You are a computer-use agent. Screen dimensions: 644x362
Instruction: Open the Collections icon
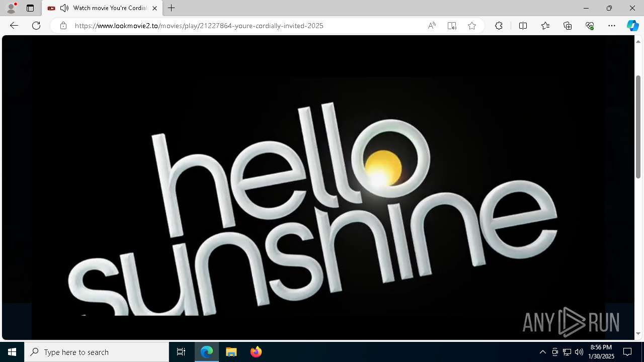[568, 26]
